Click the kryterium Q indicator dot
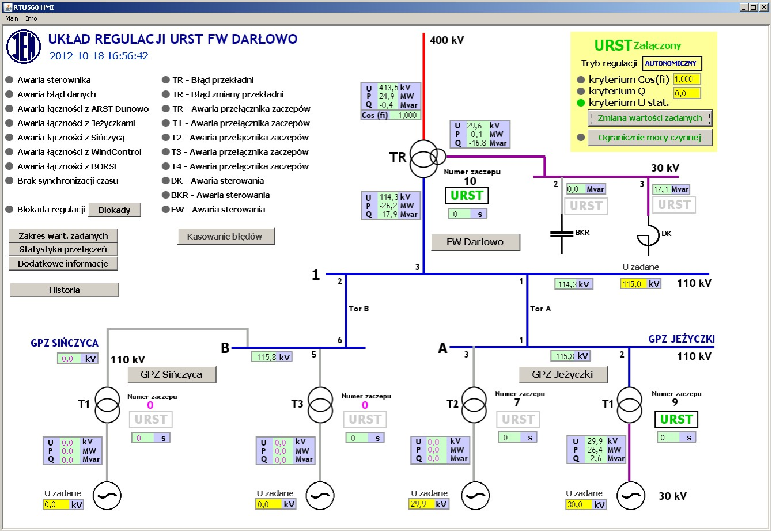772x532 pixels. click(x=581, y=91)
